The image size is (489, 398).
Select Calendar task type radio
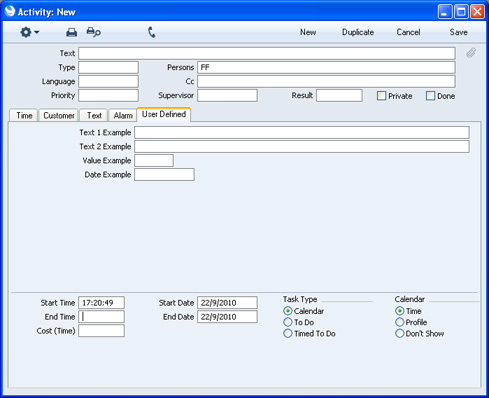point(288,311)
